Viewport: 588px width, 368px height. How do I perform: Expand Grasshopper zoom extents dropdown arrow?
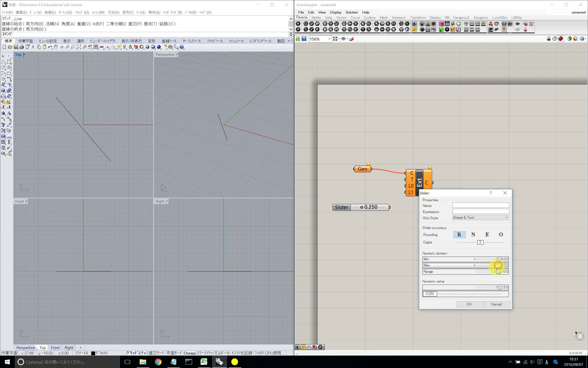(339, 39)
